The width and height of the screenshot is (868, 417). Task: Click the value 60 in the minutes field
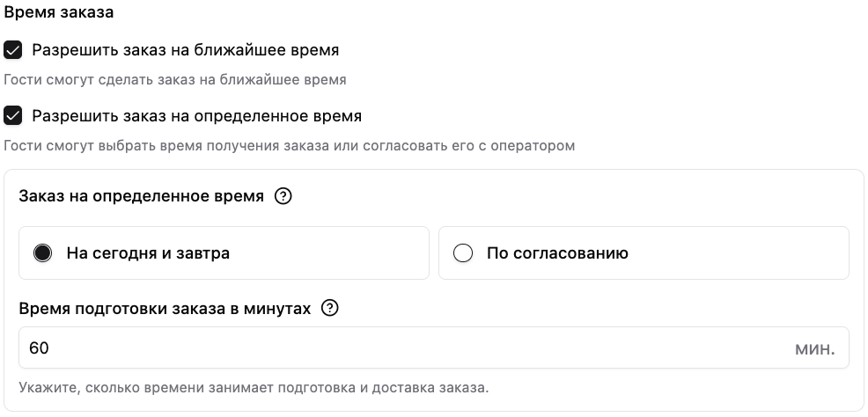[39, 348]
